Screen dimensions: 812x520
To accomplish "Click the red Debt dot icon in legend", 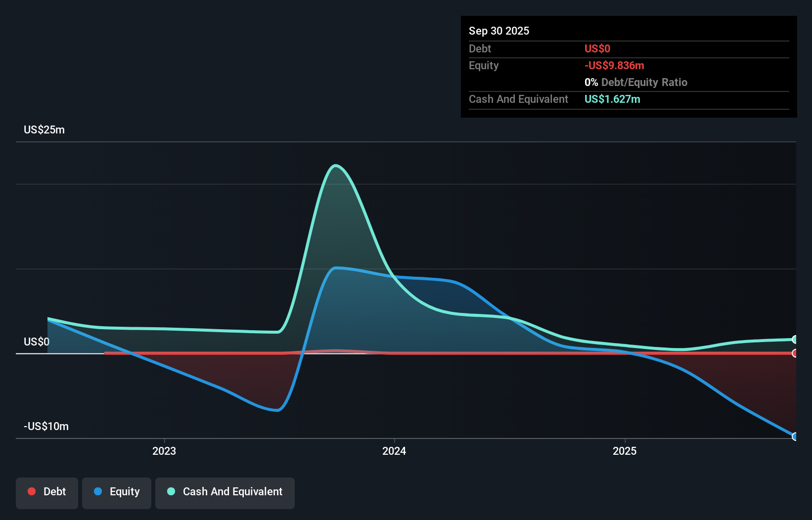I will [32, 491].
